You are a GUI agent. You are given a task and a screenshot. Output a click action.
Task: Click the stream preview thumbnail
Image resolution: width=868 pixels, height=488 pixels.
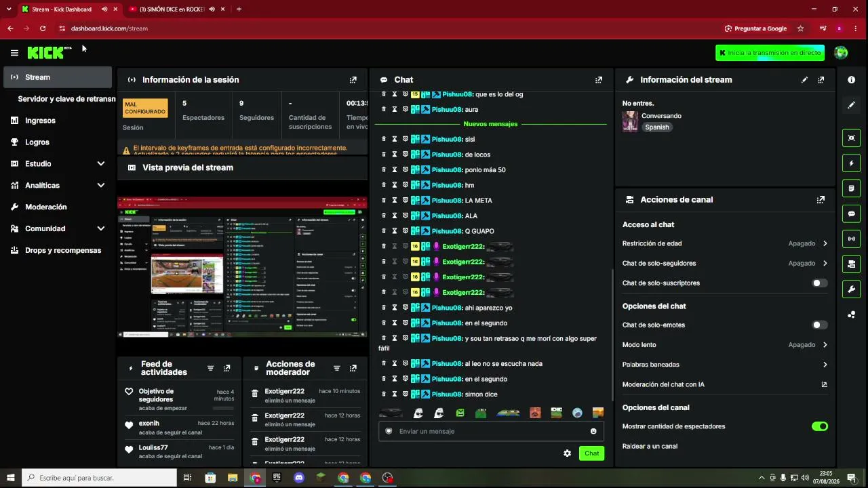[242, 267]
